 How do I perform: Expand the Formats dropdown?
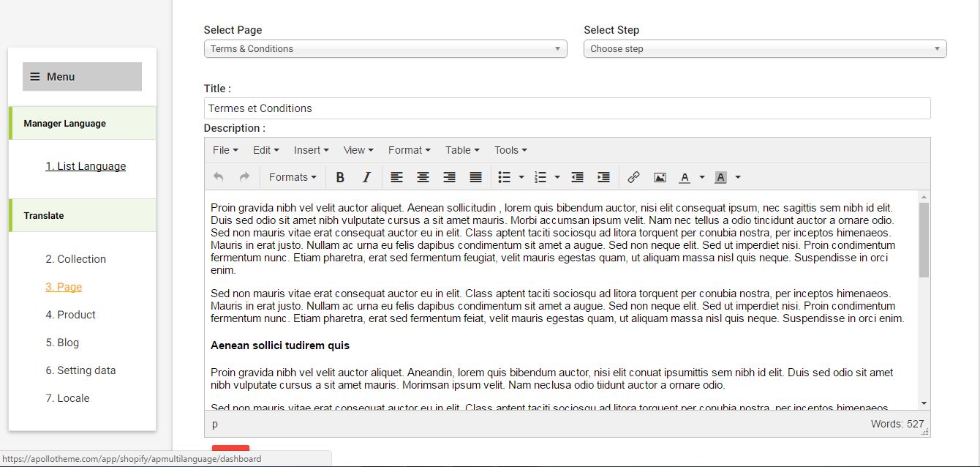coord(293,177)
